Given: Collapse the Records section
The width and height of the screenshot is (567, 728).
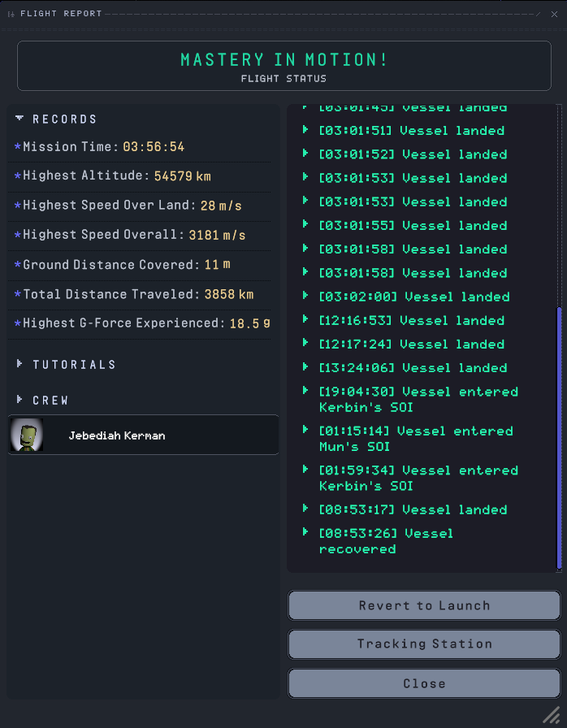Looking at the screenshot, I should [x=19, y=119].
